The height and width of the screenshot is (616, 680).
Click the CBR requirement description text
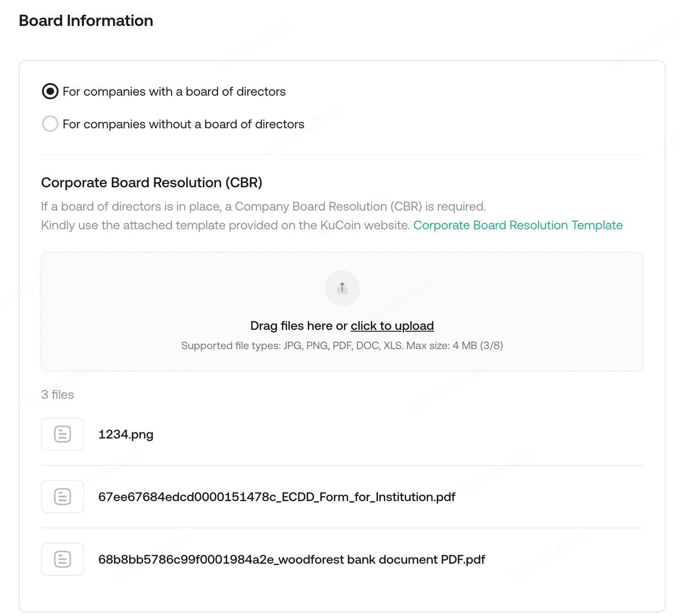[x=263, y=207]
